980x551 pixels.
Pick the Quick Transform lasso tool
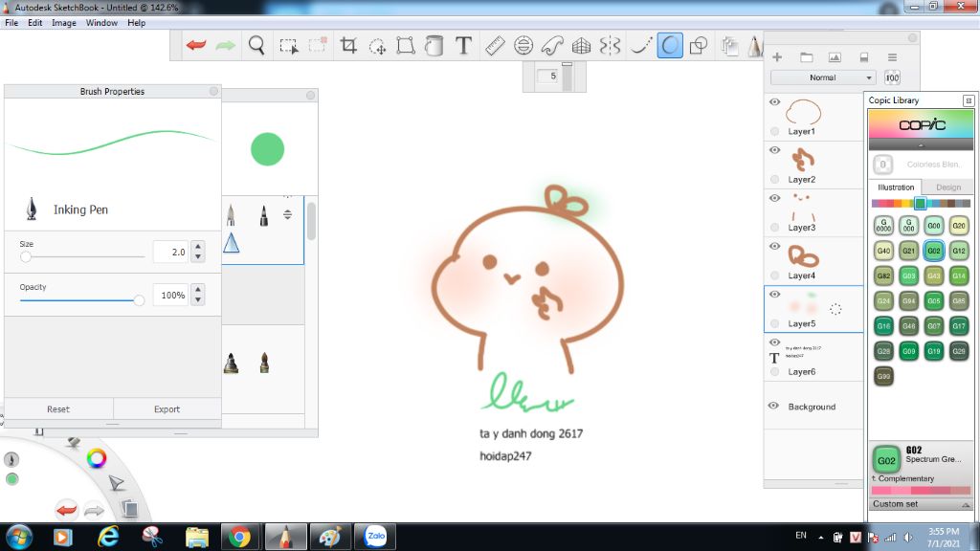(x=377, y=46)
